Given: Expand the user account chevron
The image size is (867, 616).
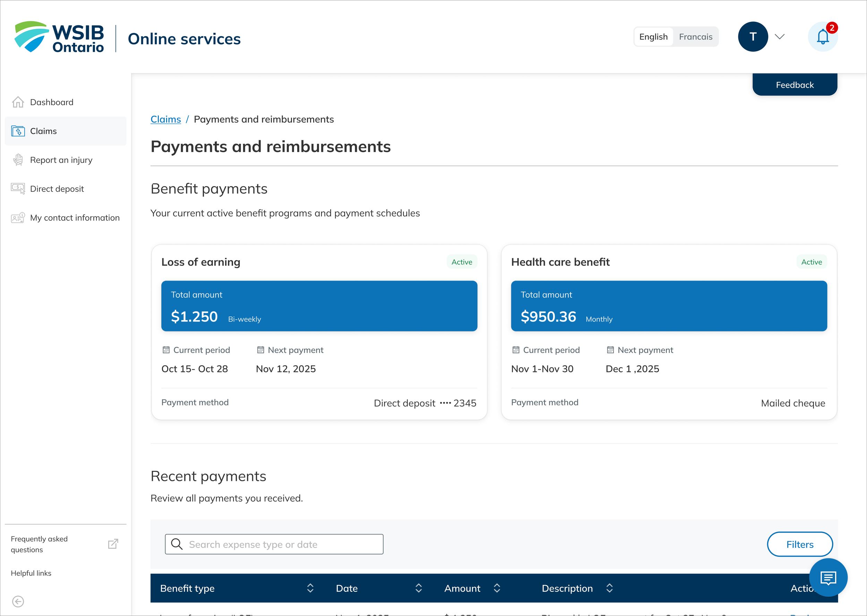Looking at the screenshot, I should click(x=779, y=37).
